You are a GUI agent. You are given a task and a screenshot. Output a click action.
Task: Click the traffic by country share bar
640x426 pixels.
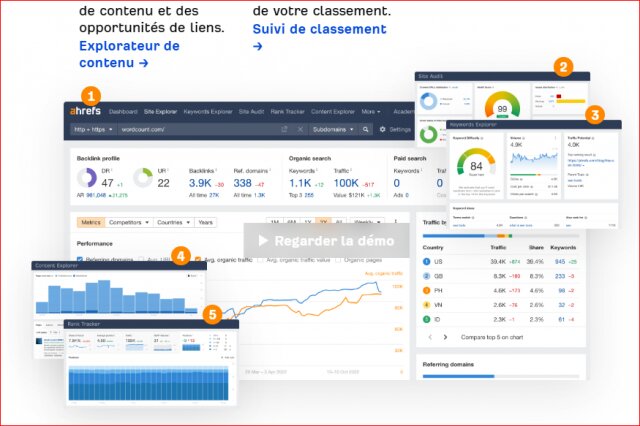tap(501, 236)
